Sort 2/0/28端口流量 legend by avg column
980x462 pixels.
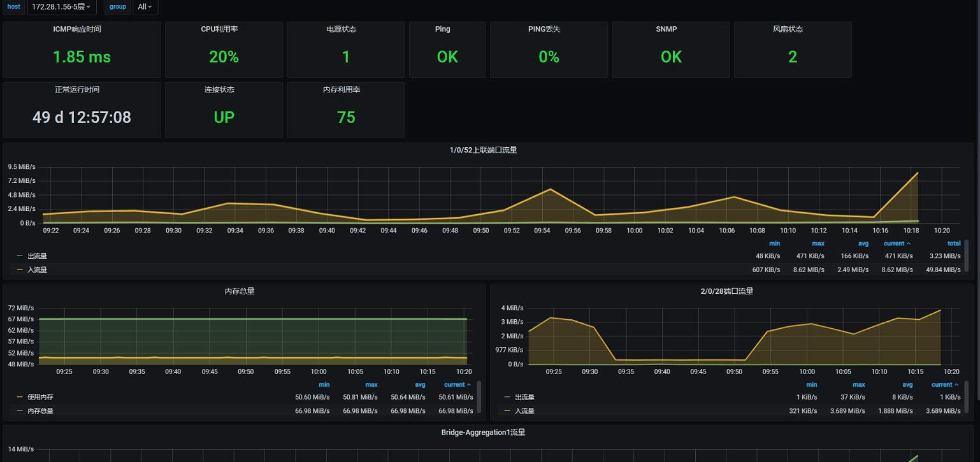coord(907,385)
